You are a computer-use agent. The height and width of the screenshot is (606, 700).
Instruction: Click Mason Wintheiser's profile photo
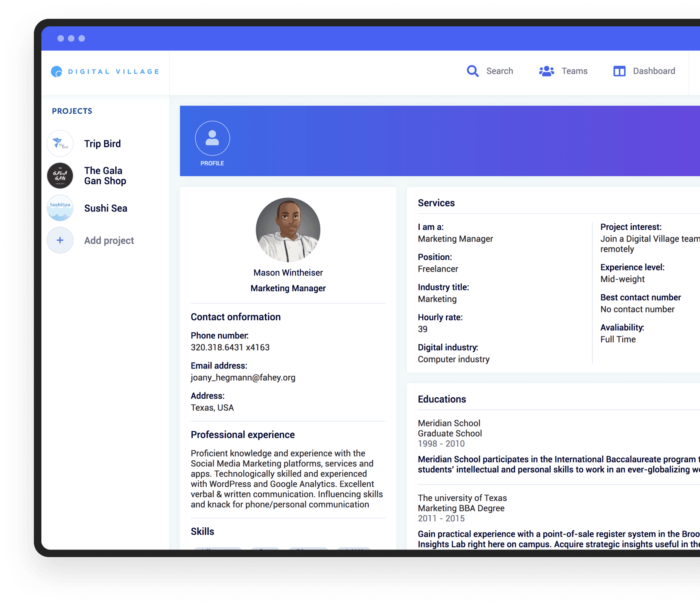(x=288, y=230)
